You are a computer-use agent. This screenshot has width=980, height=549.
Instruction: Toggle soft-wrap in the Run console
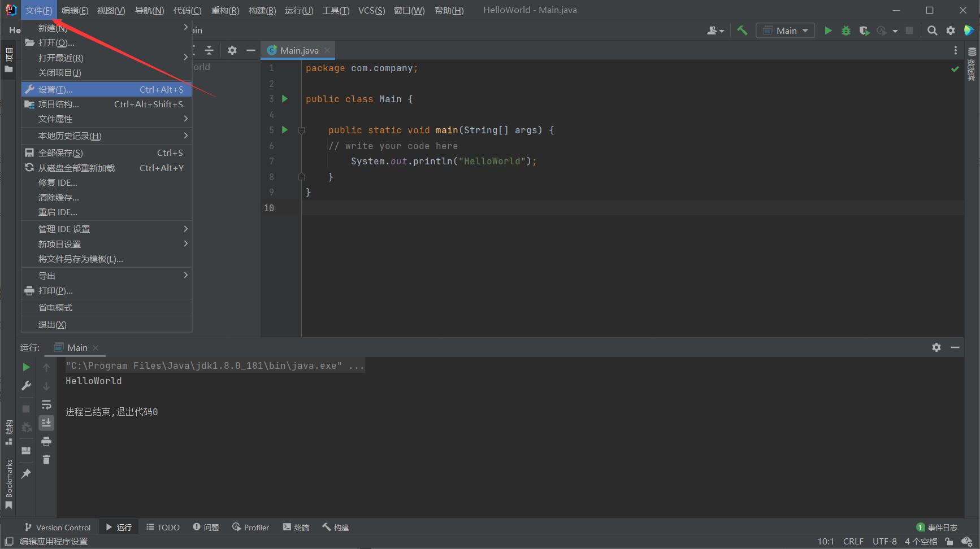coord(46,404)
